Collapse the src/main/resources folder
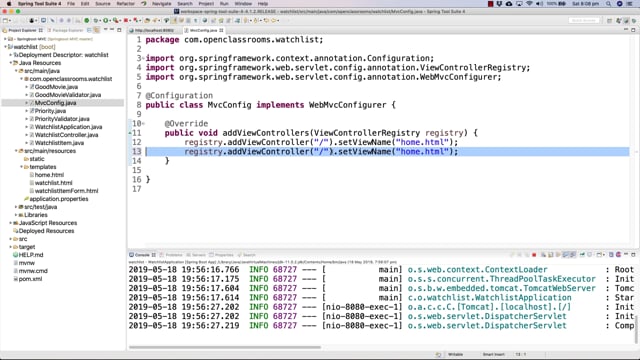This screenshot has height=360, width=640. pyautogui.click(x=16, y=151)
